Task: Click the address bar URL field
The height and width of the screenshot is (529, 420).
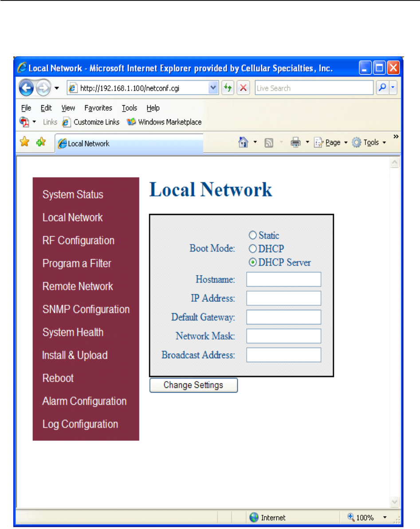Action: click(138, 88)
